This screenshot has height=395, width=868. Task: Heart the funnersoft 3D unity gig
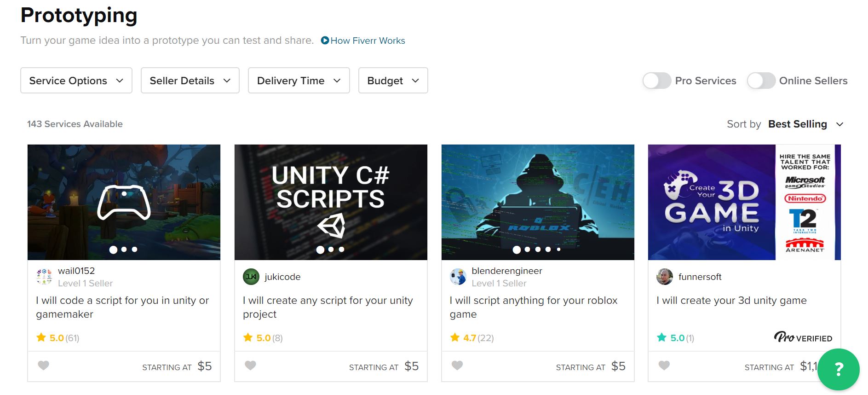pyautogui.click(x=664, y=366)
